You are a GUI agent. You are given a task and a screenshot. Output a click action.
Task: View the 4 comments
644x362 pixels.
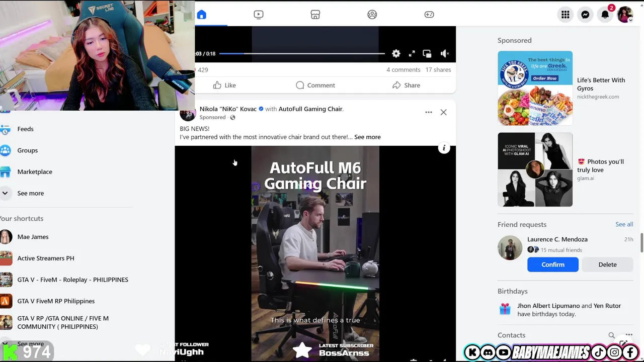pos(403,70)
